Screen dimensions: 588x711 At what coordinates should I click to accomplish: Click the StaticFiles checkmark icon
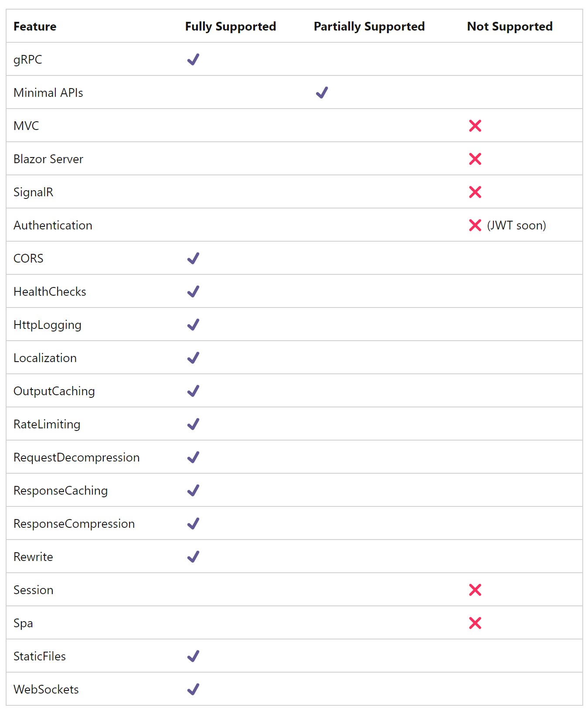pyautogui.click(x=193, y=656)
